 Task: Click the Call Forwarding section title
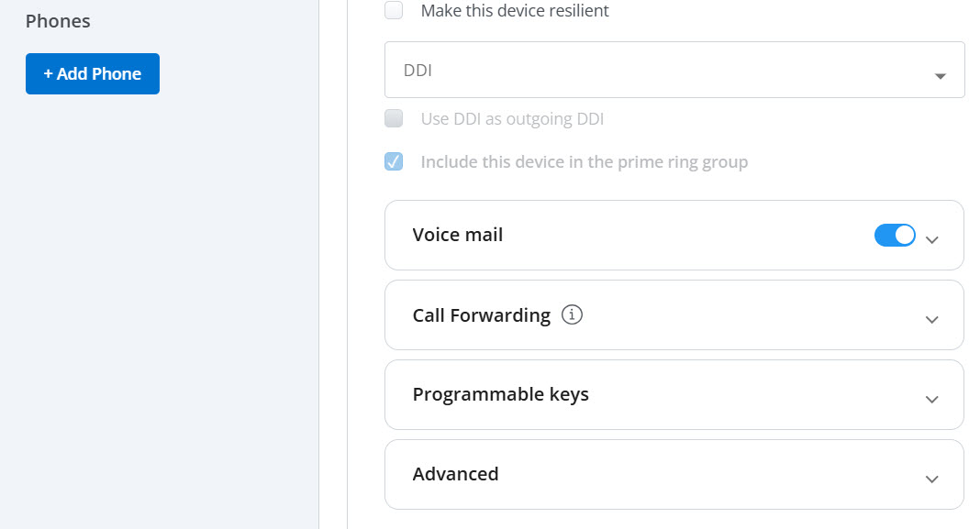(x=481, y=315)
